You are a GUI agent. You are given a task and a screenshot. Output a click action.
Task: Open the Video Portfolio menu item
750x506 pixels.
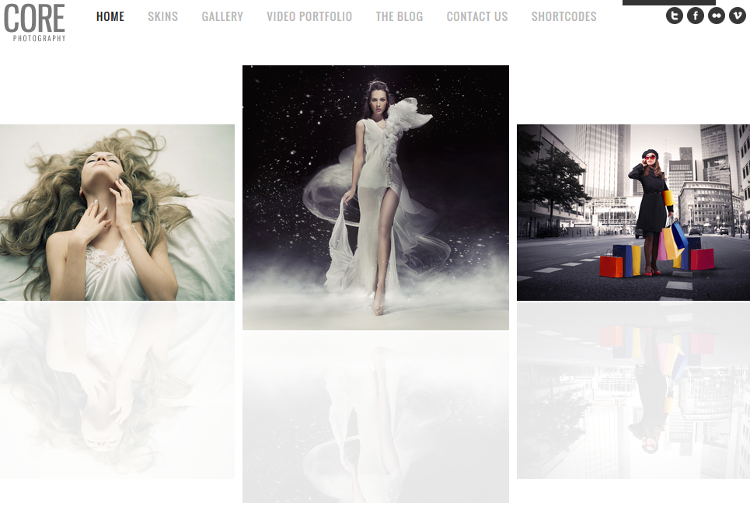pyautogui.click(x=309, y=17)
